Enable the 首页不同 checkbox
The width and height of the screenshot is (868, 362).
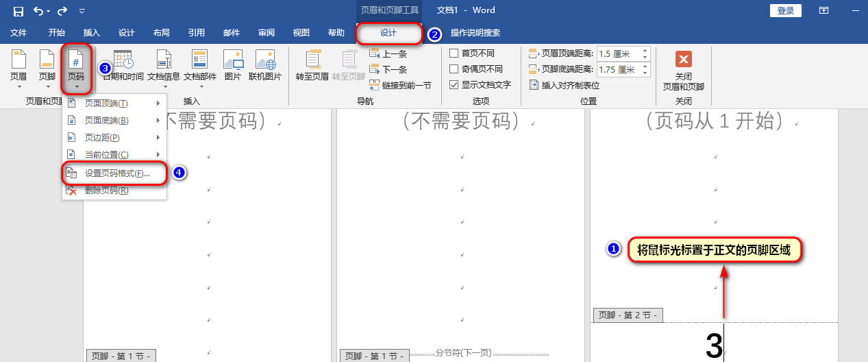[454, 53]
